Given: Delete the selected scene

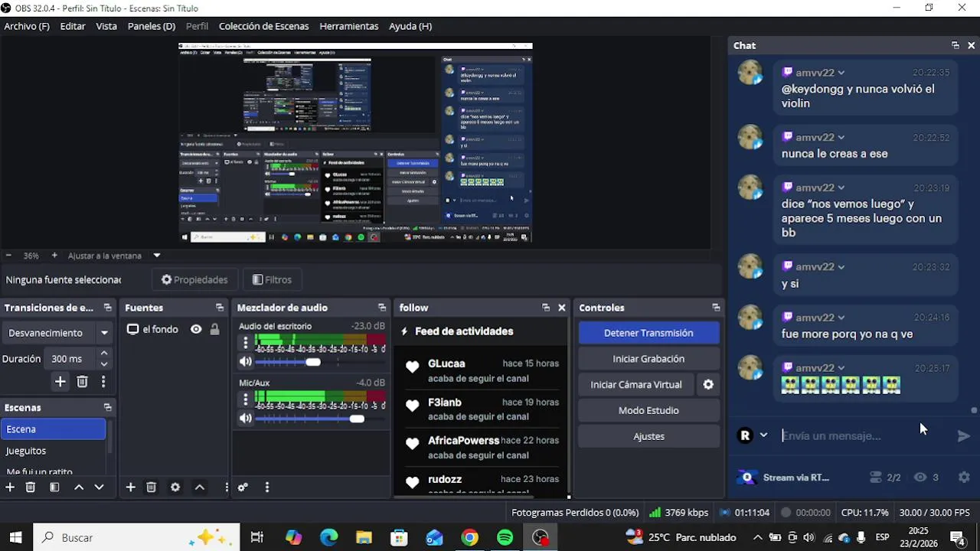Looking at the screenshot, I should point(31,487).
